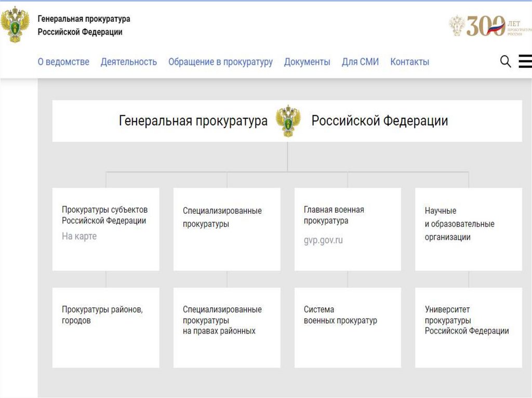Click 'Генеральная прокуратура' text in chart header
Screen dimensions: 532x398
(x=193, y=121)
